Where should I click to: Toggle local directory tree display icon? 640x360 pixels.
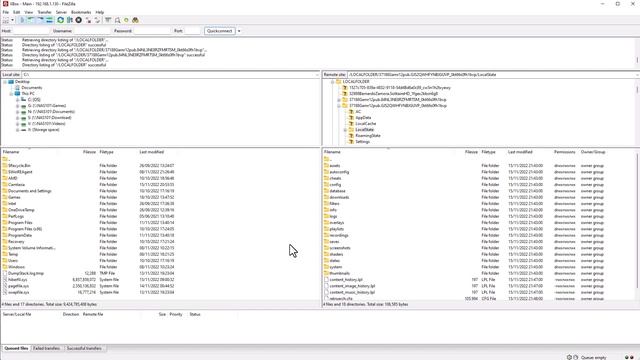(x=31, y=20)
